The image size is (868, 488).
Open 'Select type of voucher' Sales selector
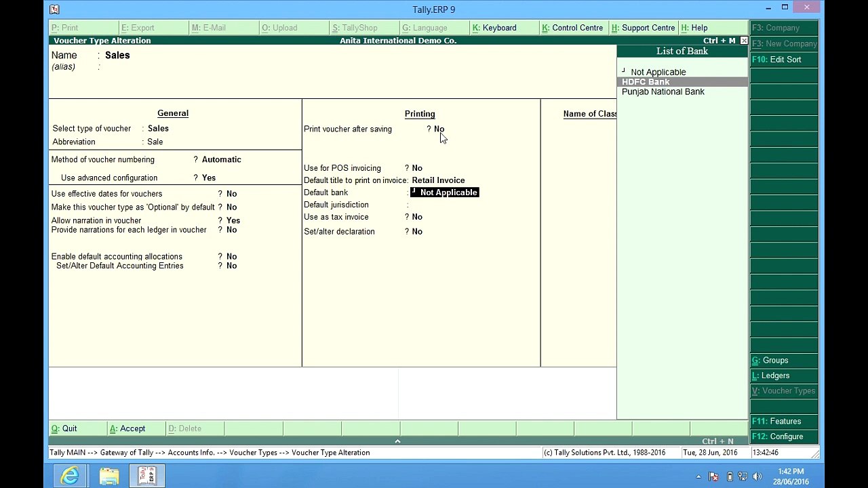(158, 128)
